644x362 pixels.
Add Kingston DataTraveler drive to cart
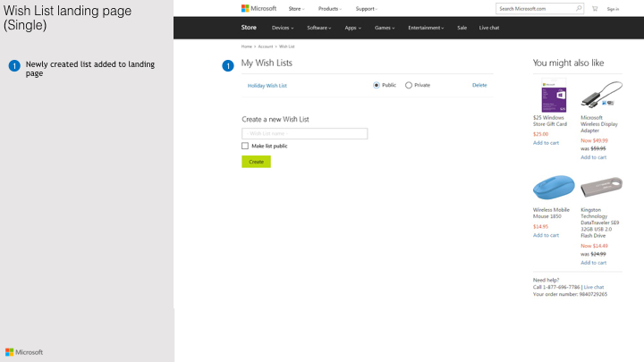594,263
